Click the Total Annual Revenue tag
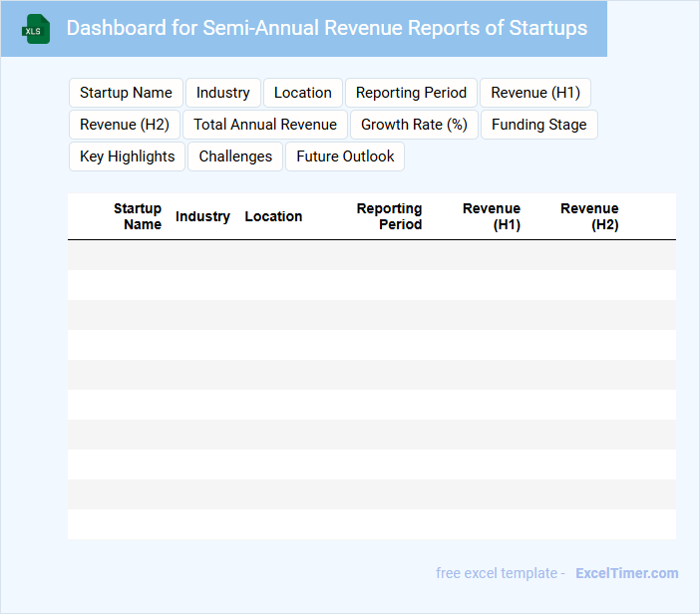This screenshot has height=614, width=700. point(265,125)
